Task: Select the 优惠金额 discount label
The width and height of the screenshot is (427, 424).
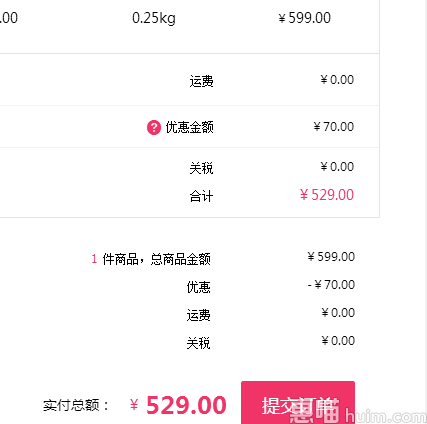Action: point(190,127)
